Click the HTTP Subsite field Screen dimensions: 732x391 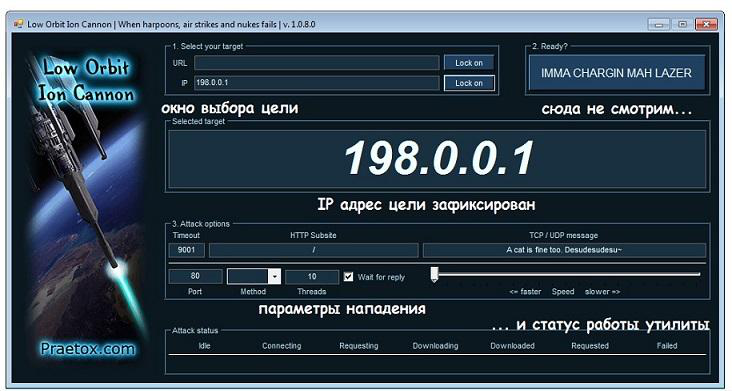[314, 250]
